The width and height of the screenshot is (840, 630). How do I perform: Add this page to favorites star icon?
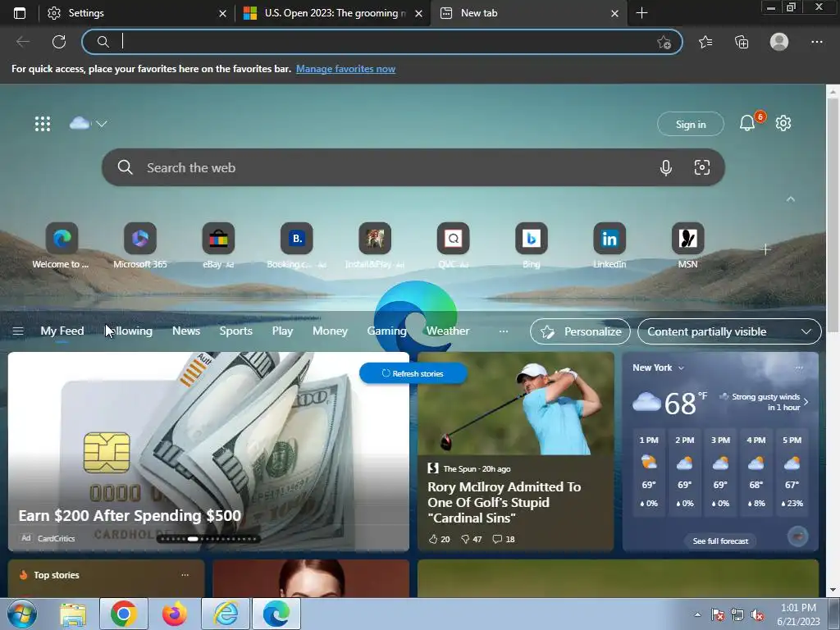(664, 42)
